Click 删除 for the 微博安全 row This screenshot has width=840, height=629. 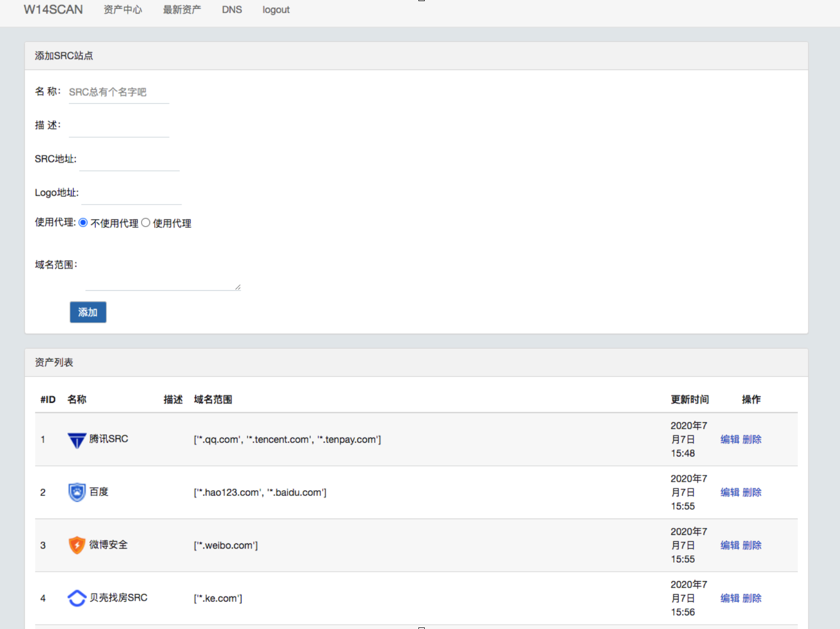[x=752, y=545]
